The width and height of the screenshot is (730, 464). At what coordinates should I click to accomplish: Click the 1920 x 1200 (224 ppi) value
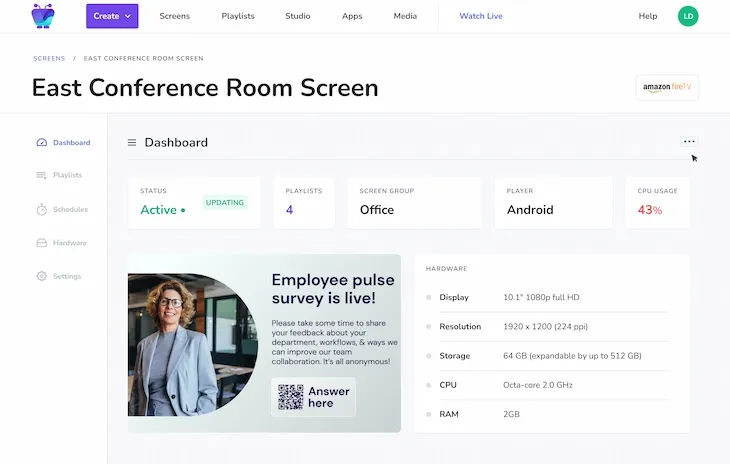tap(545, 327)
